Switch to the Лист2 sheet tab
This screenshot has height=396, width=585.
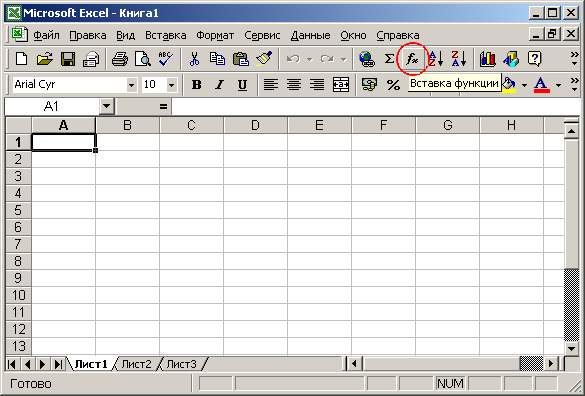pyautogui.click(x=137, y=364)
